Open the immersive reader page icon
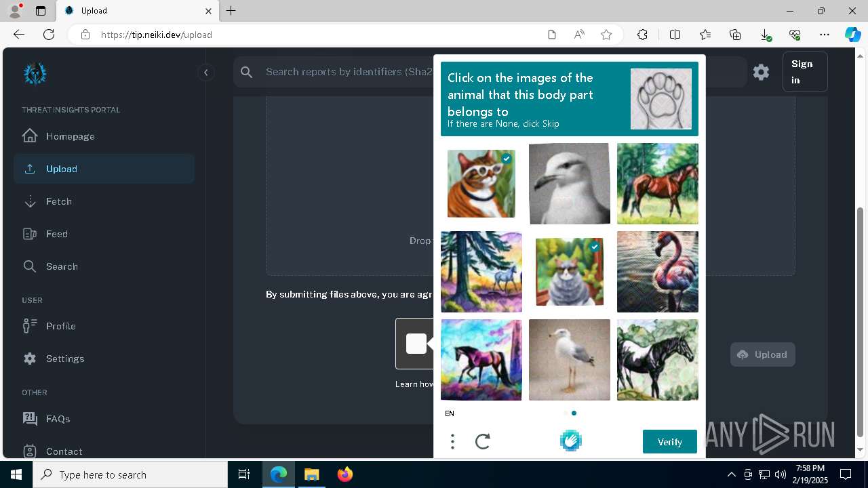The height and width of the screenshot is (488, 868). click(x=552, y=35)
